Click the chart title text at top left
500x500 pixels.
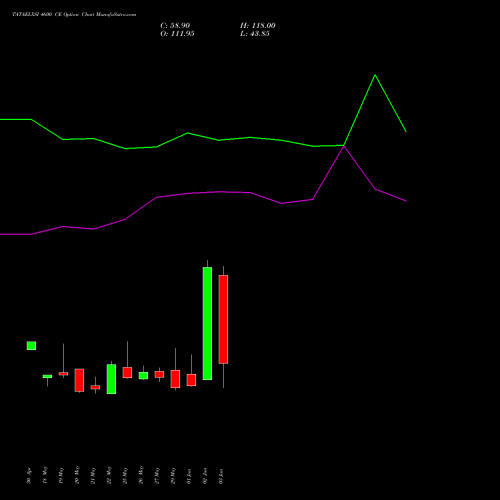tap(74, 15)
